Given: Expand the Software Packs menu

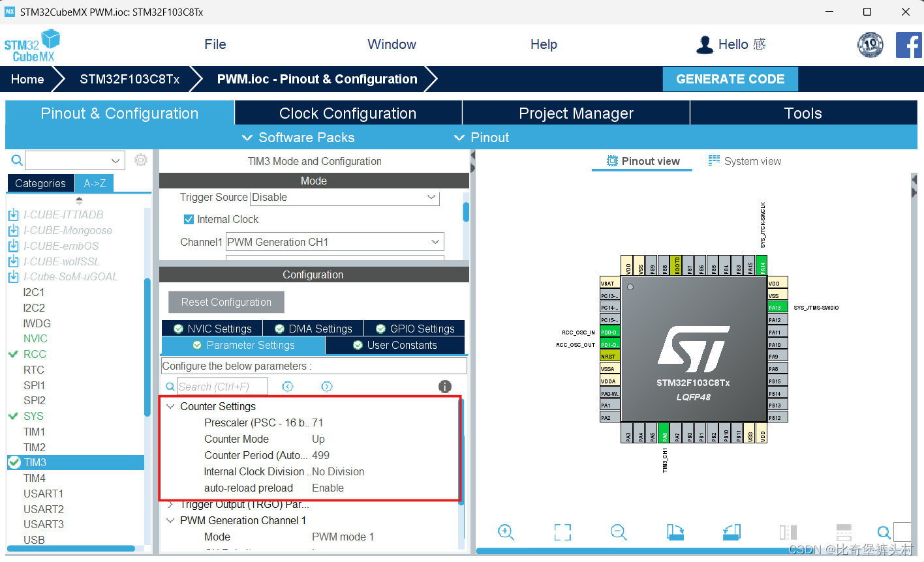Looking at the screenshot, I should tap(299, 138).
